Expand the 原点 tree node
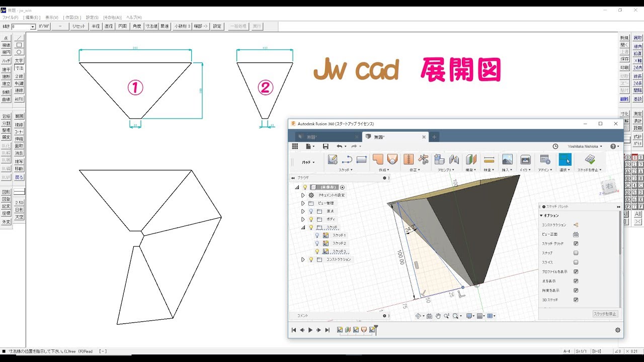Image resolution: width=644 pixels, height=362 pixels. [x=303, y=211]
